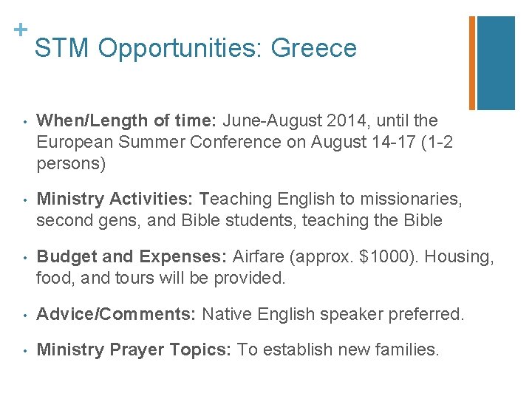Click the orange vertical bar accent
This screenshot has height=399, width=532.
pyautogui.click(x=472, y=63)
